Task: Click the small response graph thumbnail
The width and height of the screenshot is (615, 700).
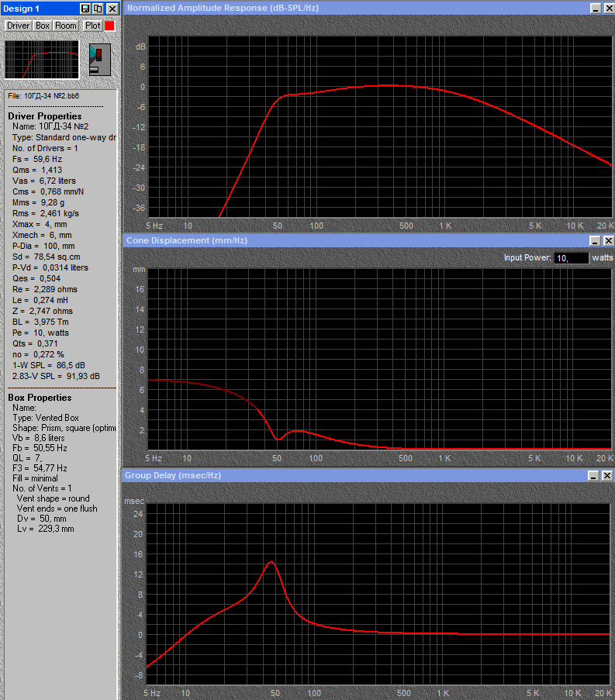Action: (42, 59)
